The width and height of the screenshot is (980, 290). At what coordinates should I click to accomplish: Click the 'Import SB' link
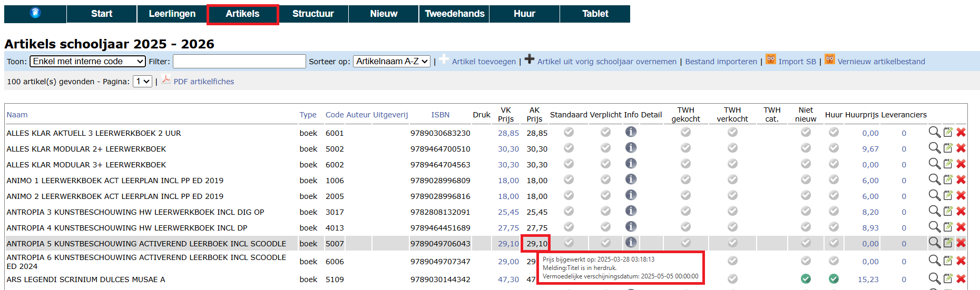[x=797, y=62]
